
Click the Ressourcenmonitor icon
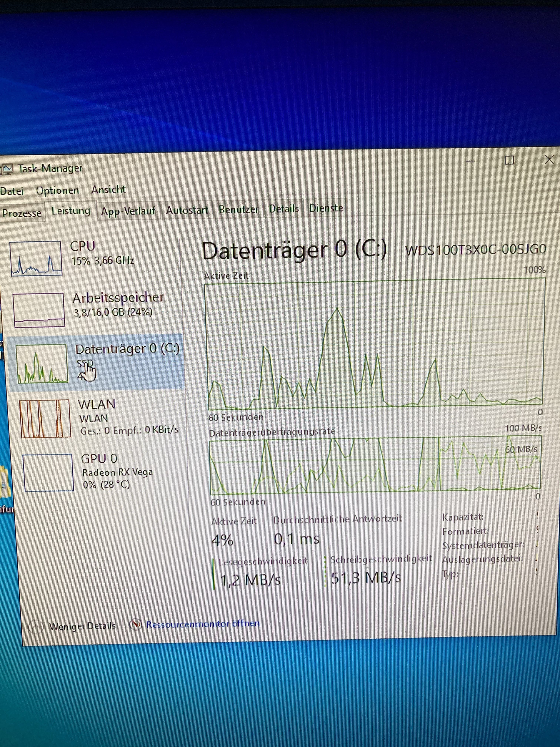click(x=136, y=624)
